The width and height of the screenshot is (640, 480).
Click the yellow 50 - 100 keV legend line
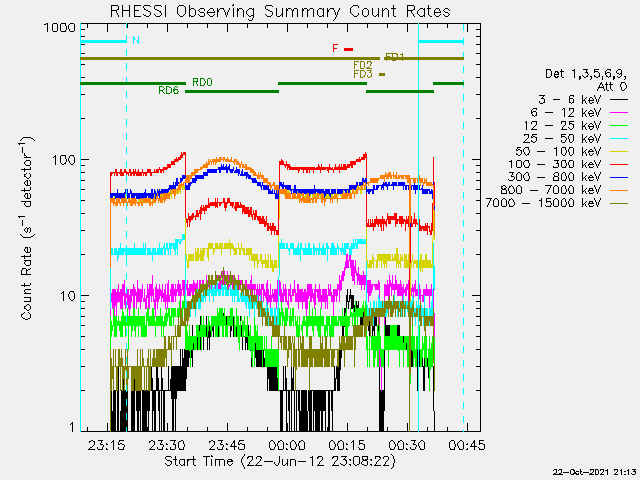coord(619,151)
